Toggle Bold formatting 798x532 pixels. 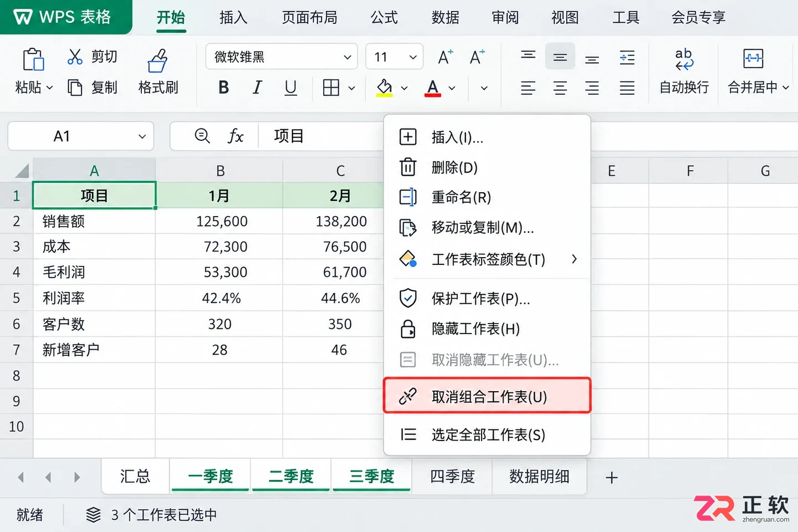[224, 88]
